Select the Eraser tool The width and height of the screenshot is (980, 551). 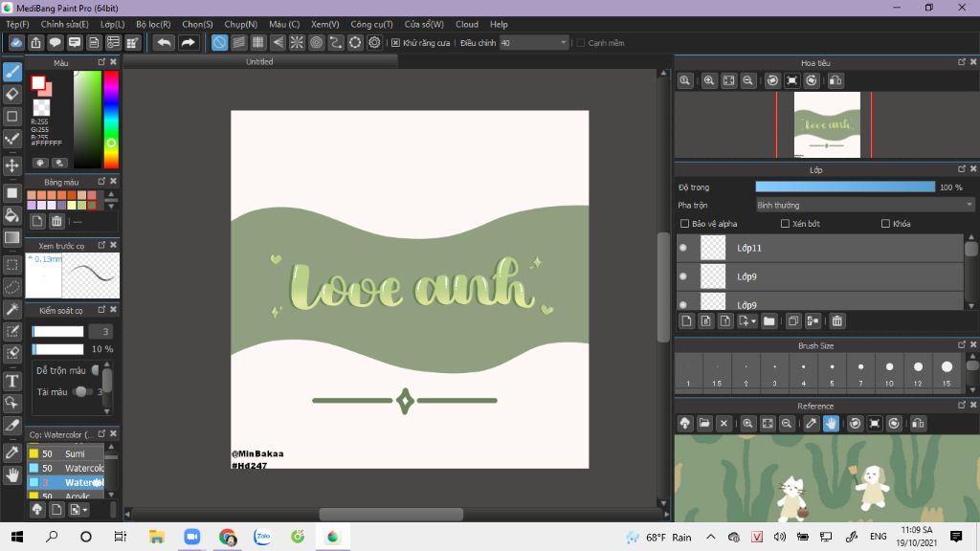(11, 95)
